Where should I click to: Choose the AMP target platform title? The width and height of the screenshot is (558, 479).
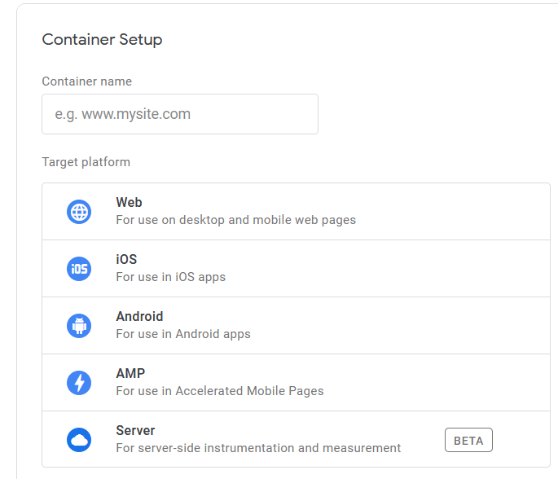point(131,373)
